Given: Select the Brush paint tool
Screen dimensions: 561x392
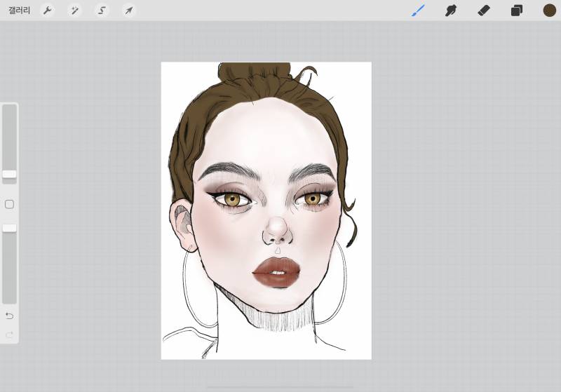Looking at the screenshot, I should click(418, 11).
